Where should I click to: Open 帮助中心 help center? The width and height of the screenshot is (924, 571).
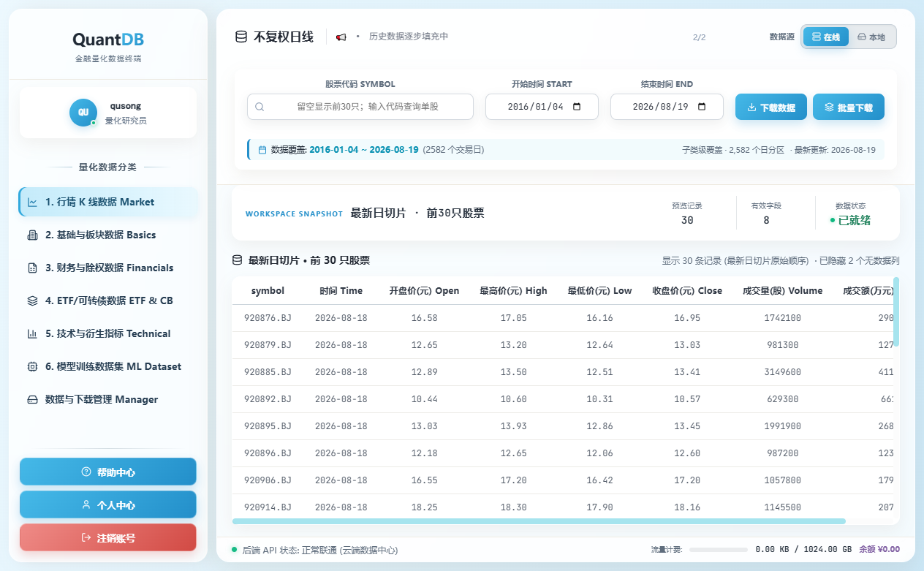tap(108, 472)
